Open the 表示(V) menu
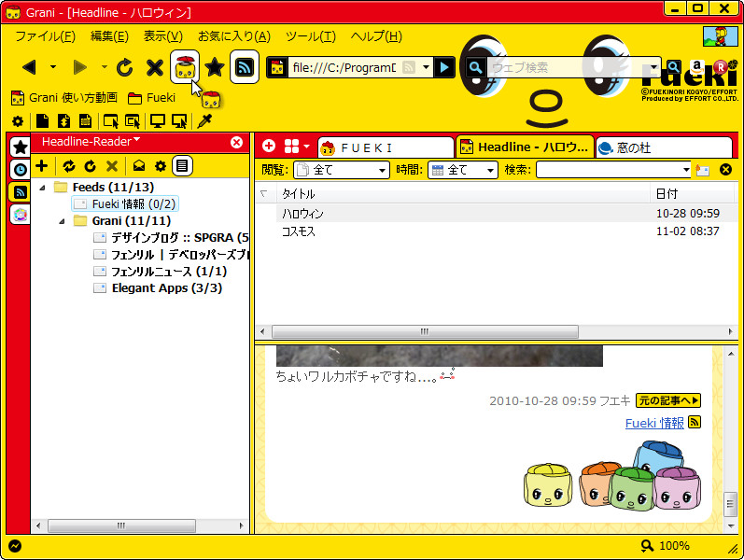744x560 pixels. [x=163, y=36]
